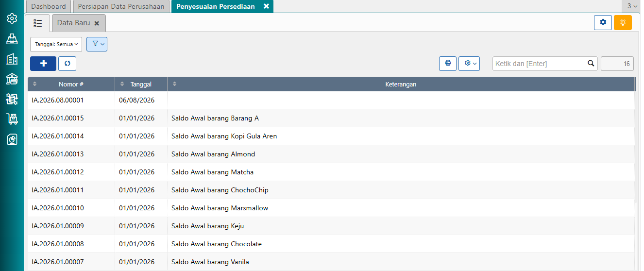Screen dimensions: 644x271
Task: Expand the funnel filter dropdown
Action: tap(97, 44)
